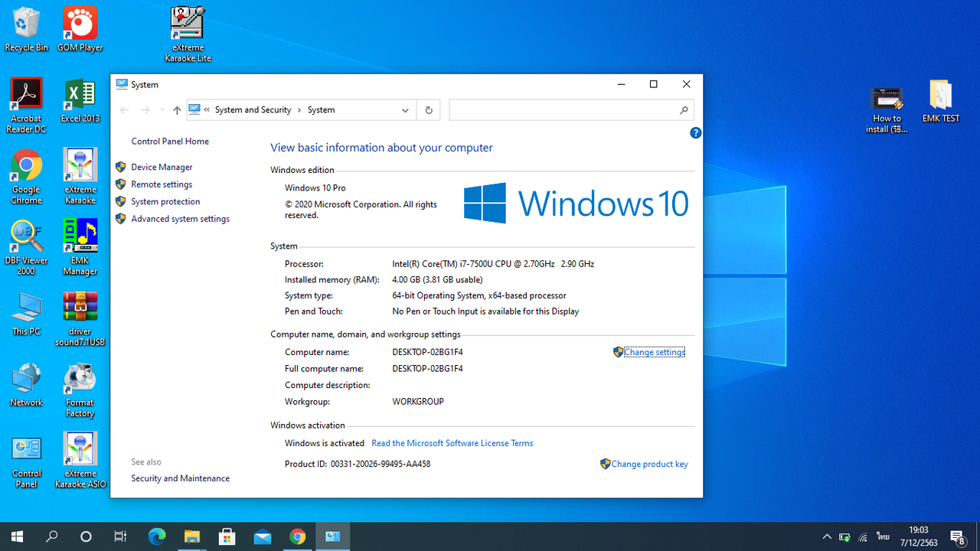Click System and Security breadcrumb

253,110
